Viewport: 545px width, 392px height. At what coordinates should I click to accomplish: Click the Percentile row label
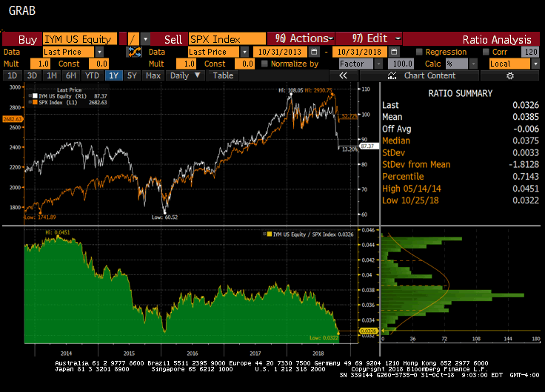point(403,176)
